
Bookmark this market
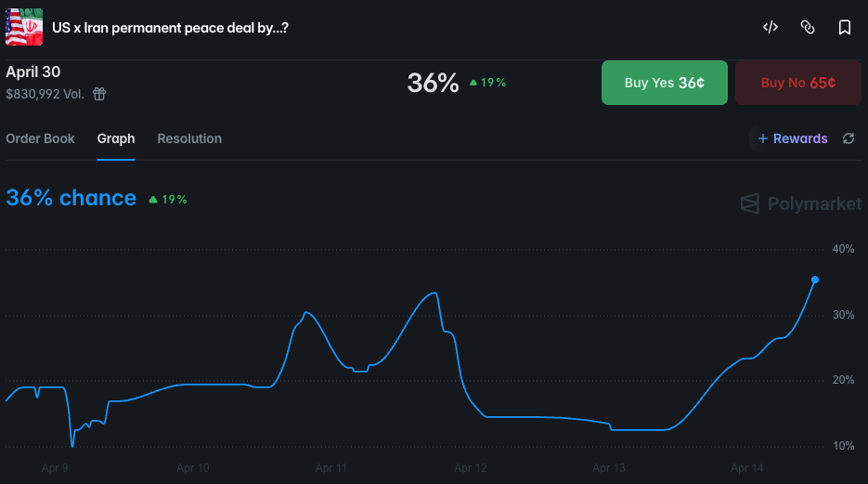(844, 28)
